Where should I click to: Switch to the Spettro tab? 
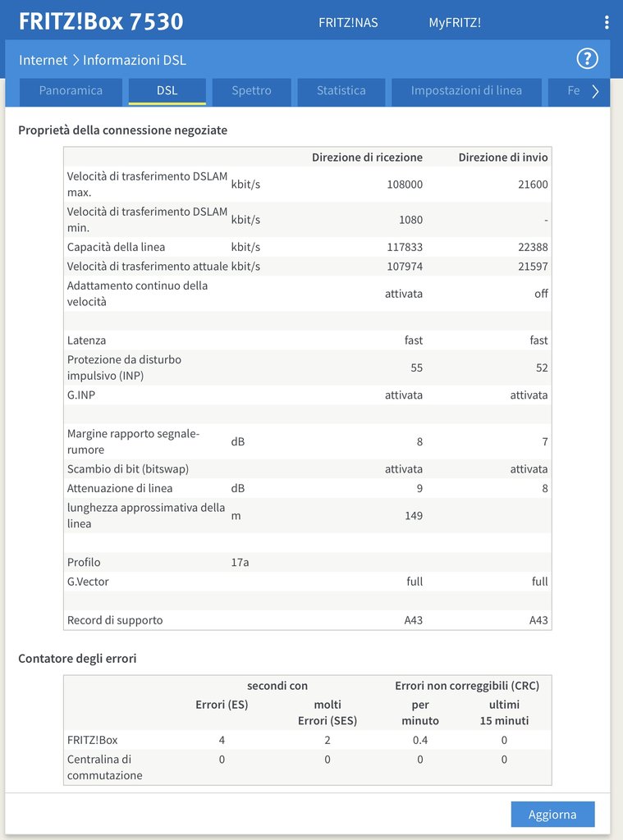(251, 91)
